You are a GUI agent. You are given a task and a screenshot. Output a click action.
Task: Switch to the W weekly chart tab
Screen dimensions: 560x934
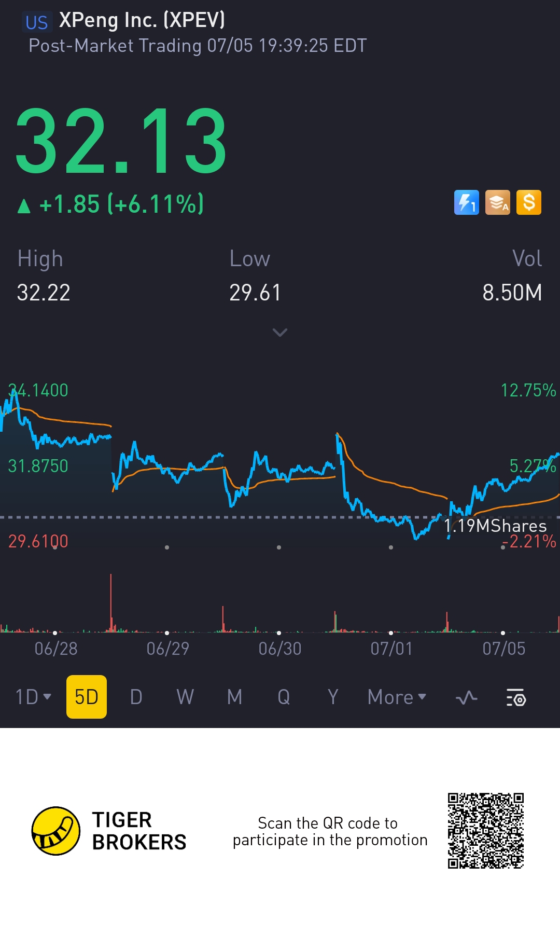coord(185,697)
